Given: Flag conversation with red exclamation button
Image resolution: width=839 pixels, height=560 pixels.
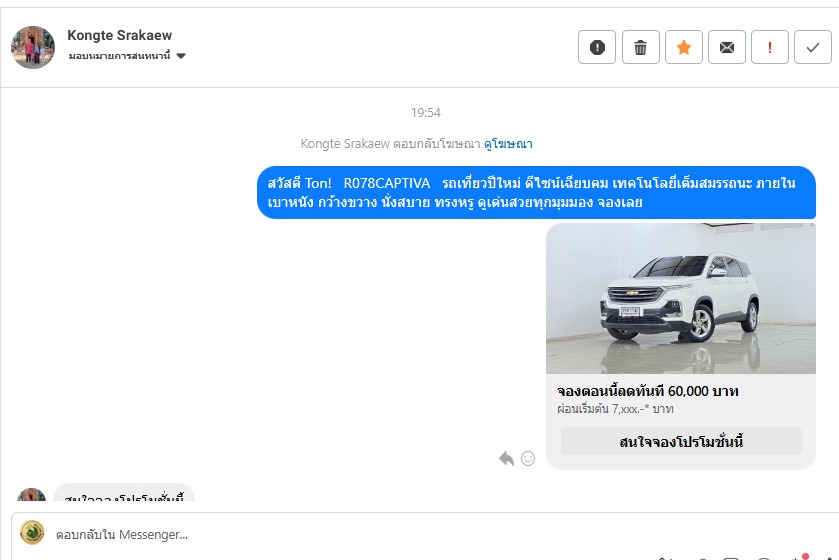Looking at the screenshot, I should 770,48.
